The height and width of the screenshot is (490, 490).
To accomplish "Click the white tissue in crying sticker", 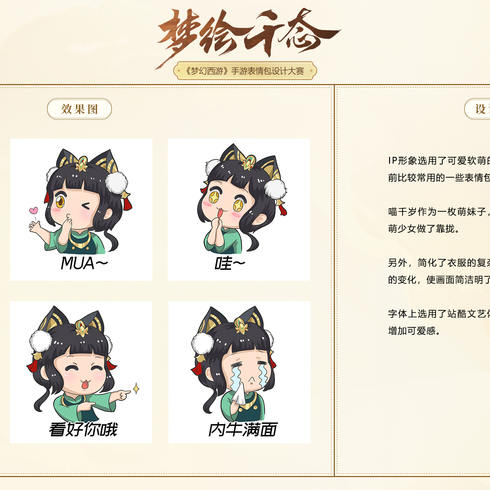I will tap(239, 393).
